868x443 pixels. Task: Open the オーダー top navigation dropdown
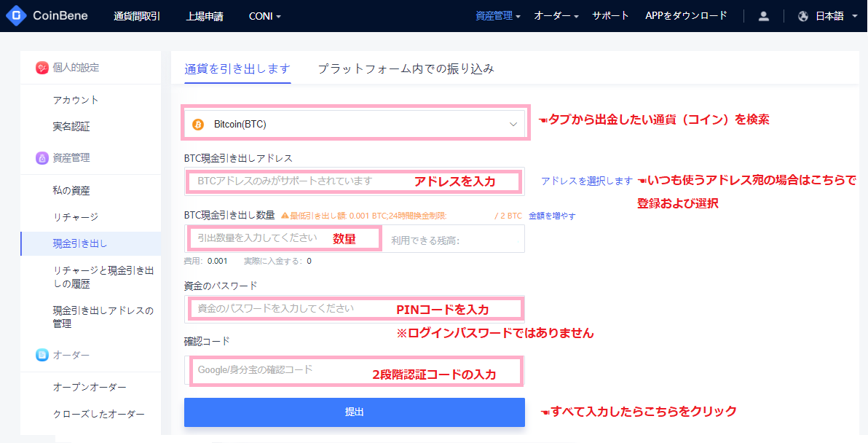pos(556,16)
